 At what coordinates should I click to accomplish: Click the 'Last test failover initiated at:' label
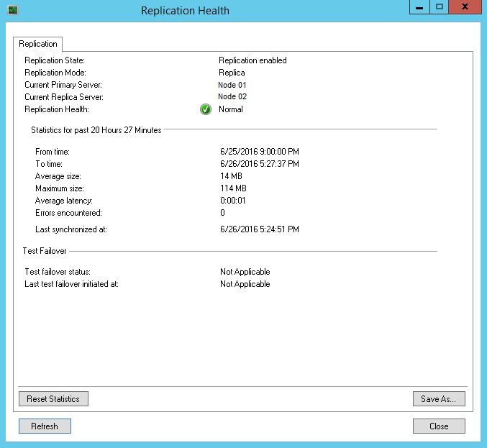(71, 284)
